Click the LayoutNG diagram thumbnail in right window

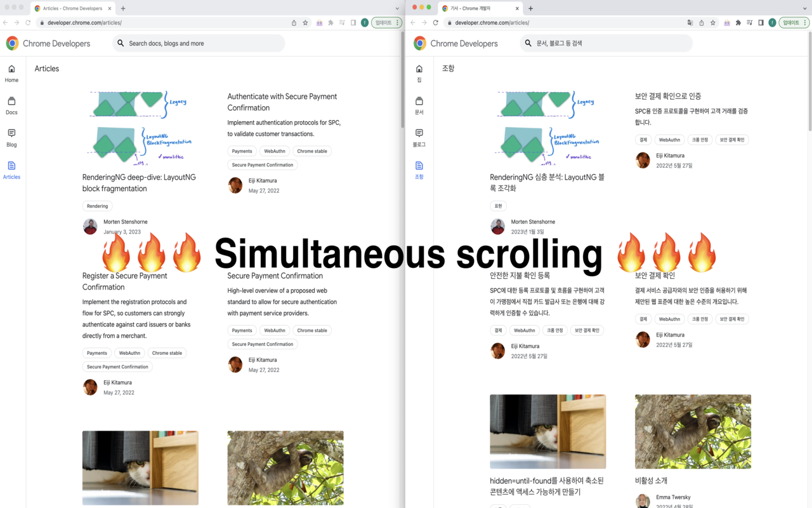click(x=547, y=128)
